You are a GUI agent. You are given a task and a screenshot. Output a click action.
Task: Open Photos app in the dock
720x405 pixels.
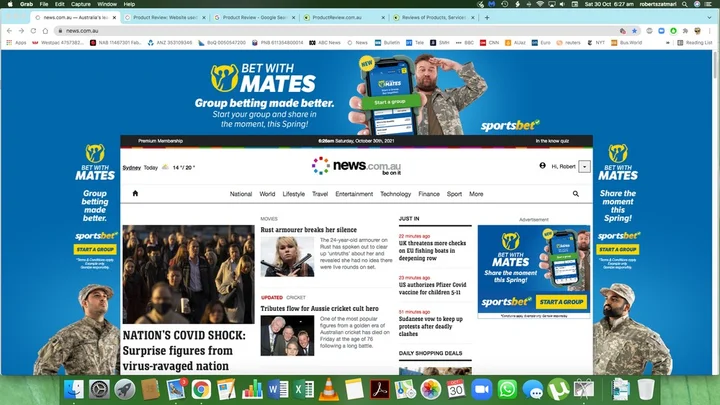pos(431,389)
